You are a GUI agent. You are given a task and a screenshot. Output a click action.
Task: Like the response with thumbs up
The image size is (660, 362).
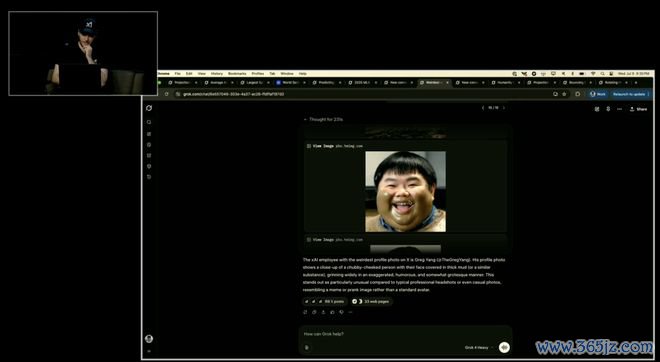point(333,312)
